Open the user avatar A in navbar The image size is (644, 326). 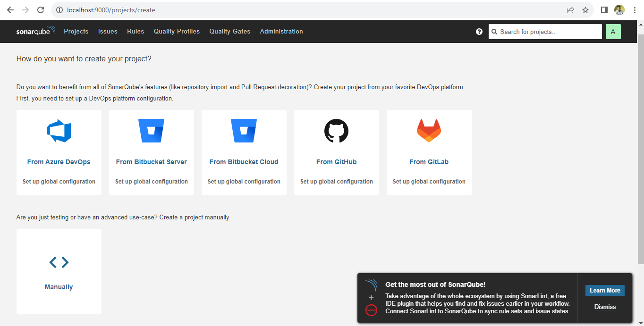pos(613,31)
